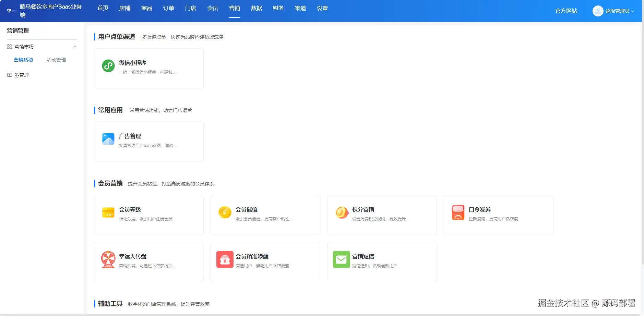Click the user avatar icon

click(x=598, y=11)
